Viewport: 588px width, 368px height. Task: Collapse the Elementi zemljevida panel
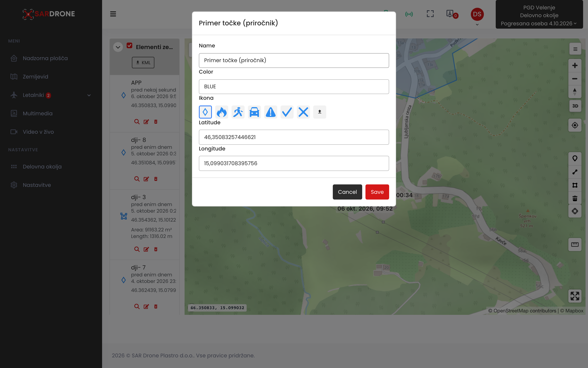(118, 47)
